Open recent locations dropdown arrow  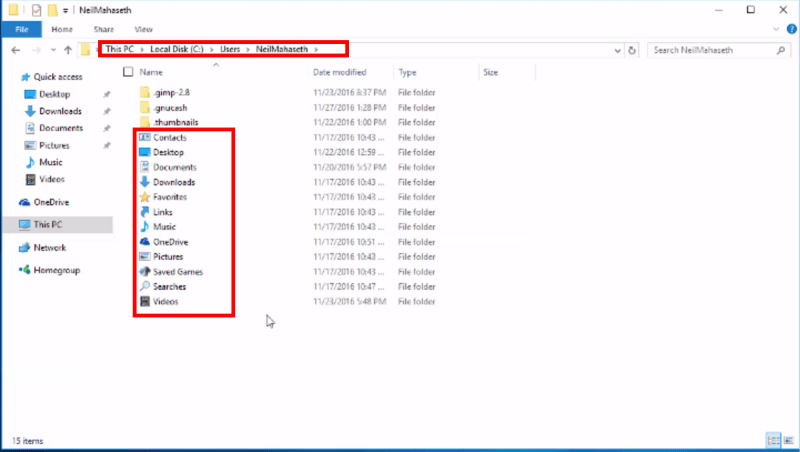click(x=53, y=50)
